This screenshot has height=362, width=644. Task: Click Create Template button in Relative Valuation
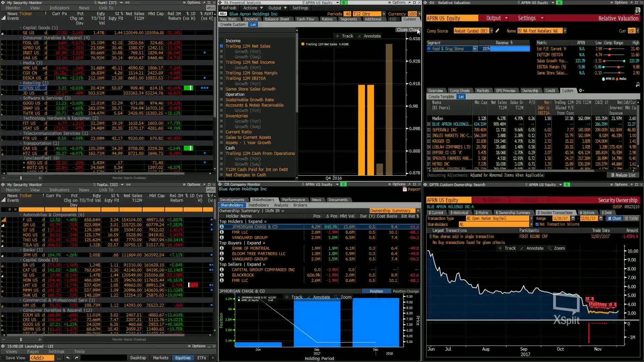coord(441,97)
